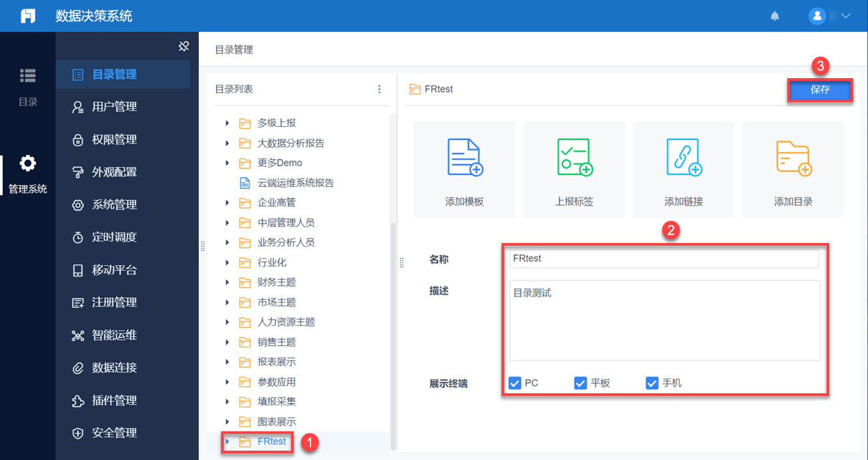Open 权限管理 menu item
Screen dimensions: 868x460
(124, 140)
